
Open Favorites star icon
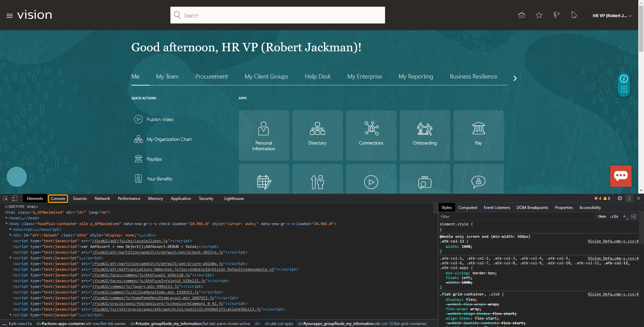539,15
